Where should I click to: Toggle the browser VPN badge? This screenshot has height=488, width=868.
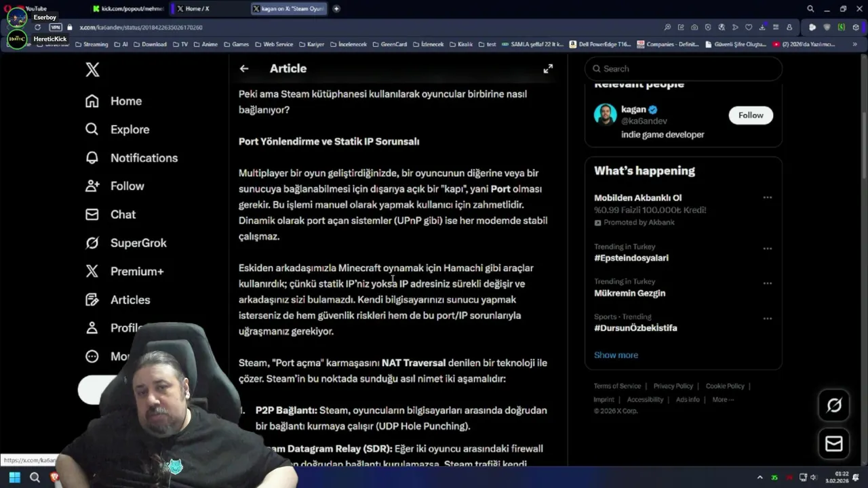pos(56,27)
